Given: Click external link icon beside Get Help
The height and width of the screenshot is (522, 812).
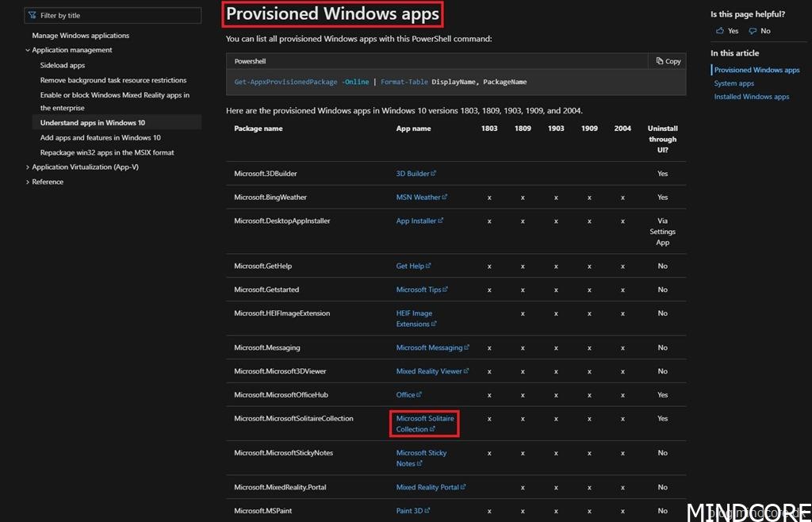Looking at the screenshot, I should point(428,266).
